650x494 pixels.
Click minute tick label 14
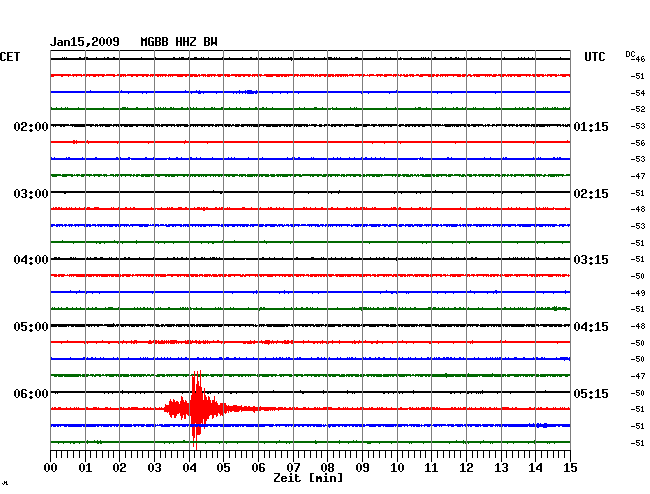(535, 467)
